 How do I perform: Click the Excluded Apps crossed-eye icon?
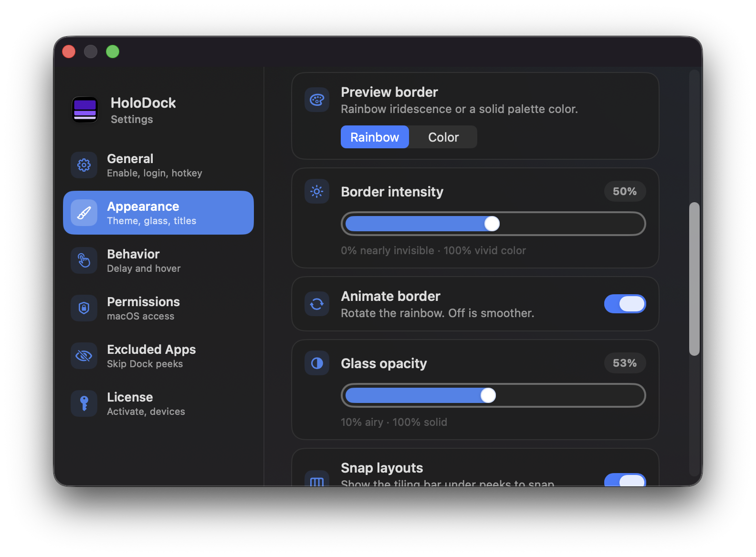[84, 356]
